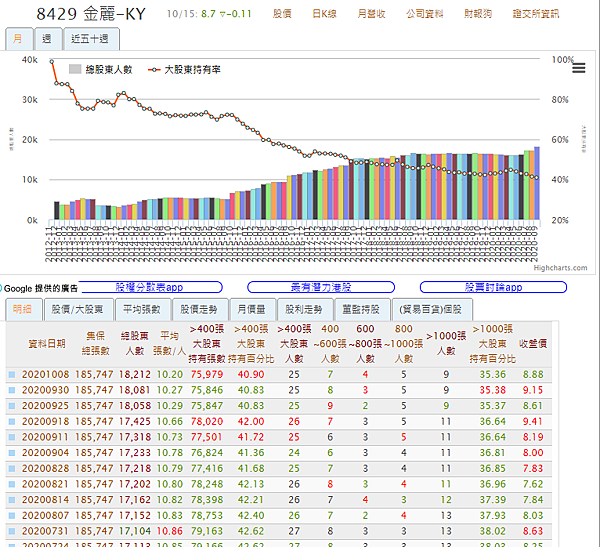Click the value 78,020 in row 20200918
The image size is (600, 547).
click(x=207, y=421)
